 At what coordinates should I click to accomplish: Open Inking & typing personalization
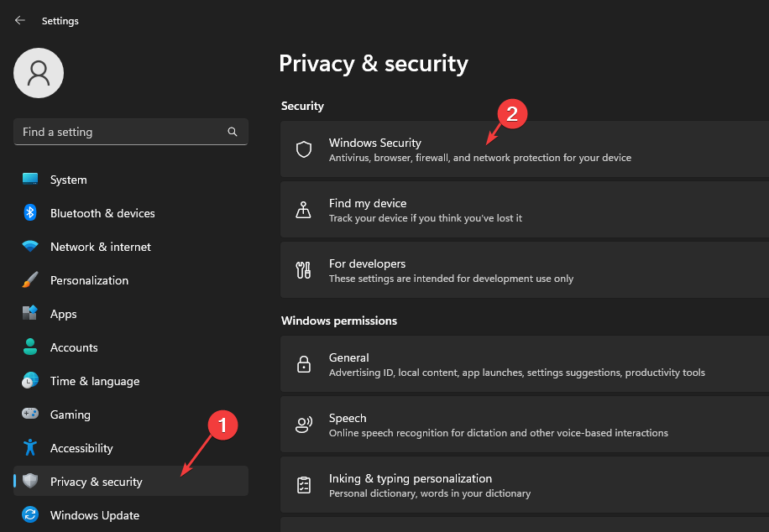(525, 485)
